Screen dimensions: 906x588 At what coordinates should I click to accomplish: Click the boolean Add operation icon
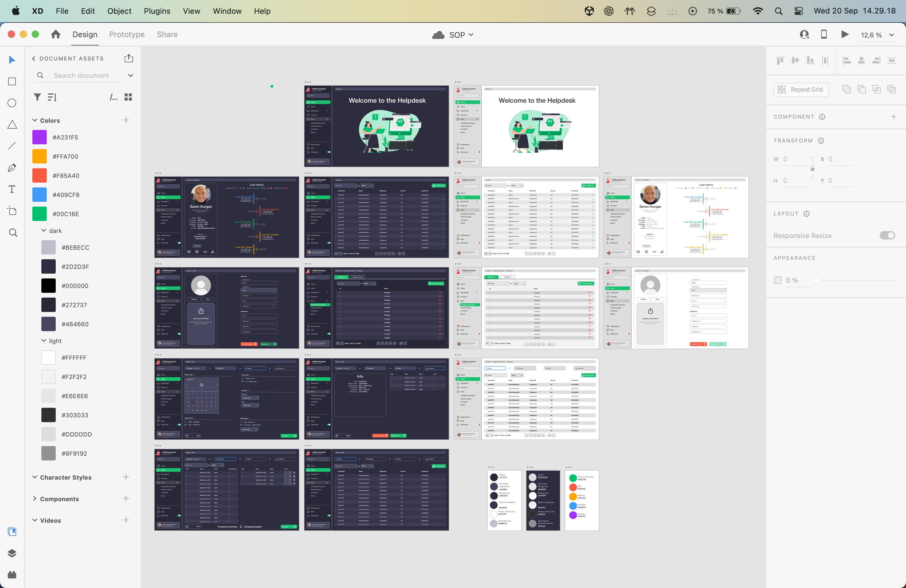847,90
